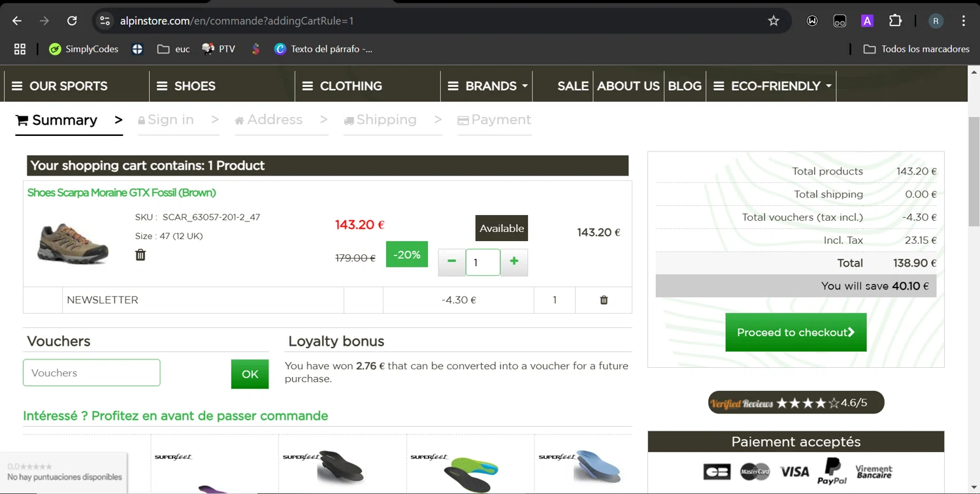
Task: Open Todos los marcadores folder
Action: coord(917,49)
